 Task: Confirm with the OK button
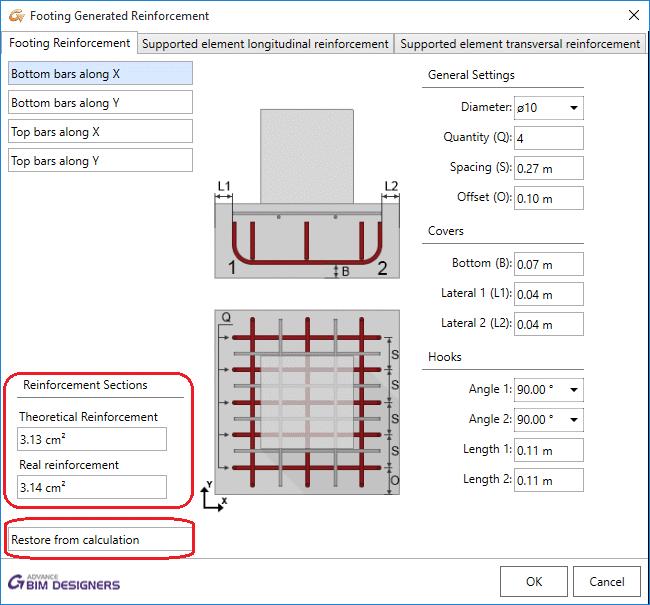click(534, 581)
